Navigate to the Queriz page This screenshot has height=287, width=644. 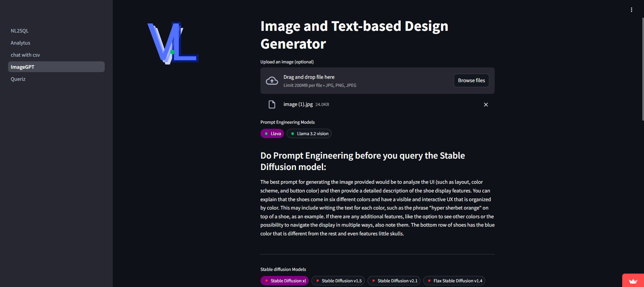[x=56, y=79]
